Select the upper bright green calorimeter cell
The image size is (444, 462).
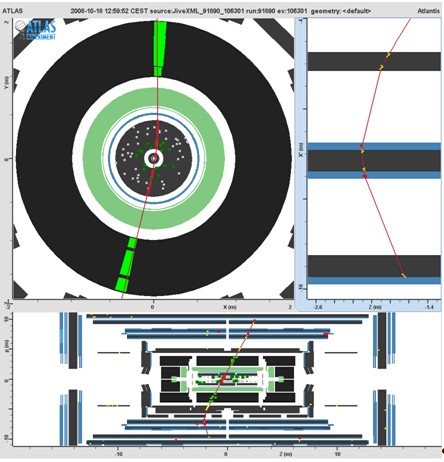160,49
